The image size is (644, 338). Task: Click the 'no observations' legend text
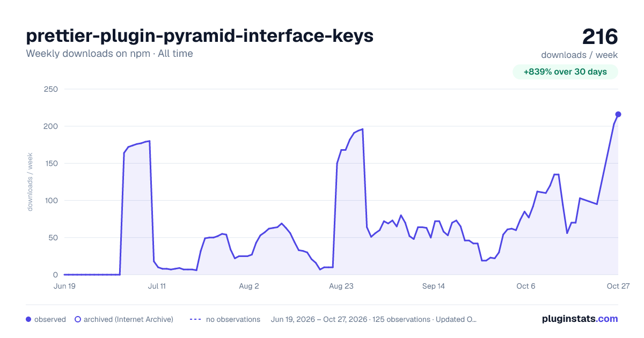[x=233, y=319]
